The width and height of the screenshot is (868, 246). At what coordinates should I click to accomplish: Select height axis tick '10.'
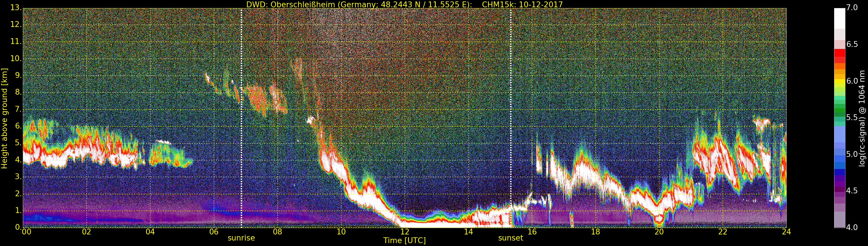[16, 59]
